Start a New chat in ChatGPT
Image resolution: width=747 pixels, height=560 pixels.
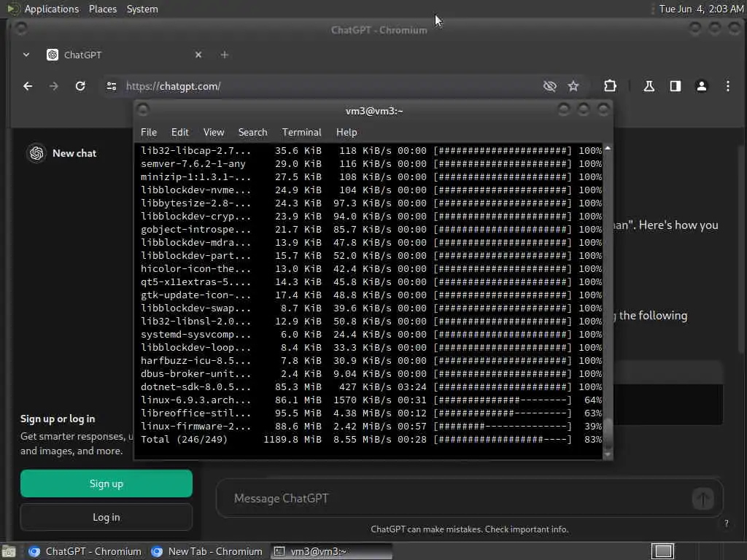(74, 153)
